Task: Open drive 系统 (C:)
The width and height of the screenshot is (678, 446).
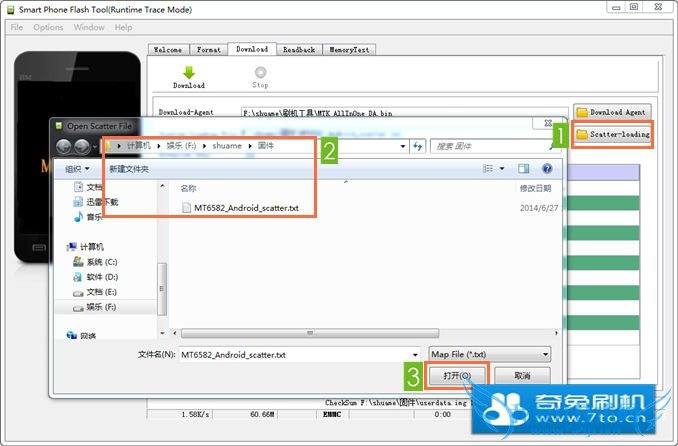Action: point(95,262)
